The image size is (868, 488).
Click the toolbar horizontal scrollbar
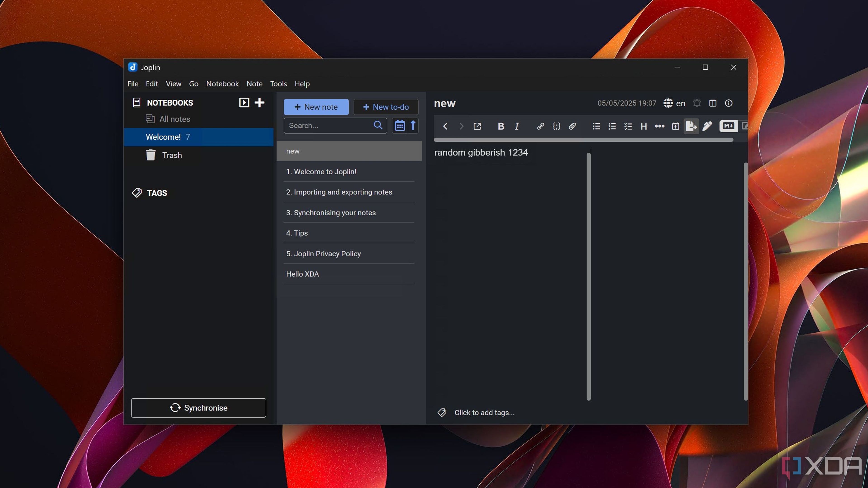(x=584, y=140)
